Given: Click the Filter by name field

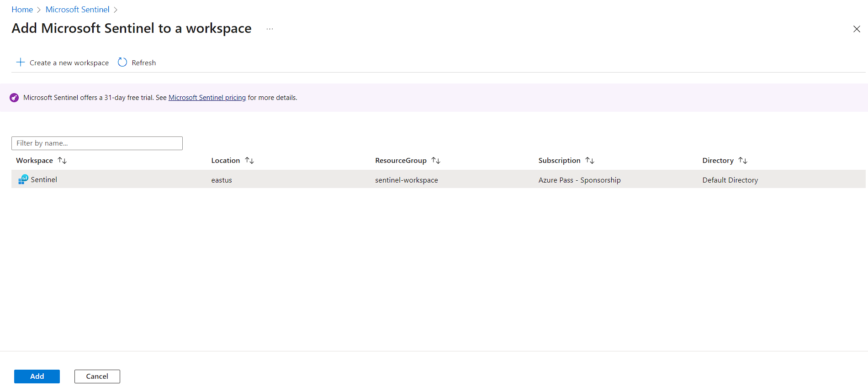Looking at the screenshot, I should (x=97, y=143).
